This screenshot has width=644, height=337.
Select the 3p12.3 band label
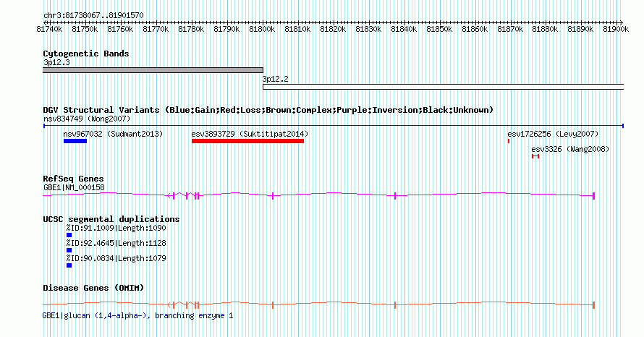point(56,62)
